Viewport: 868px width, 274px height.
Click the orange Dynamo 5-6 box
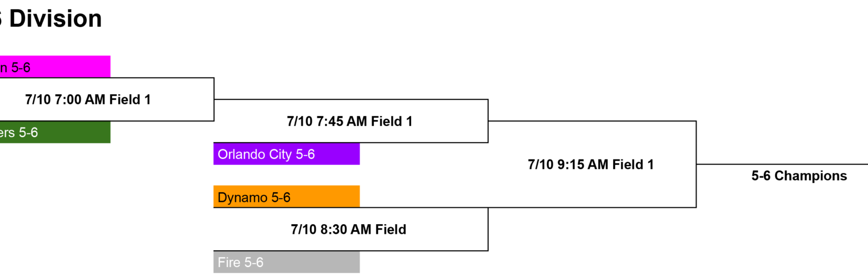pyautogui.click(x=286, y=196)
